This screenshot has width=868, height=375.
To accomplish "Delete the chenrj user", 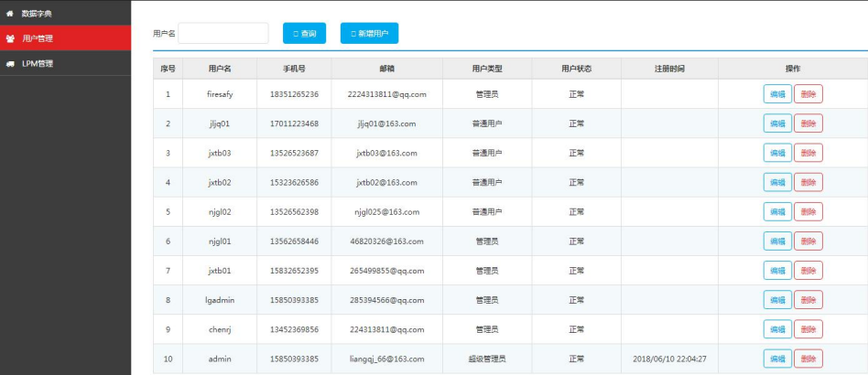I will (808, 329).
